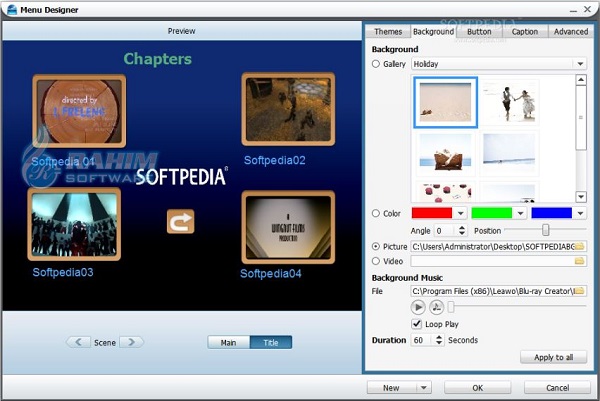Switch to the Advanced tab
This screenshot has width=600, height=401.
point(571,31)
